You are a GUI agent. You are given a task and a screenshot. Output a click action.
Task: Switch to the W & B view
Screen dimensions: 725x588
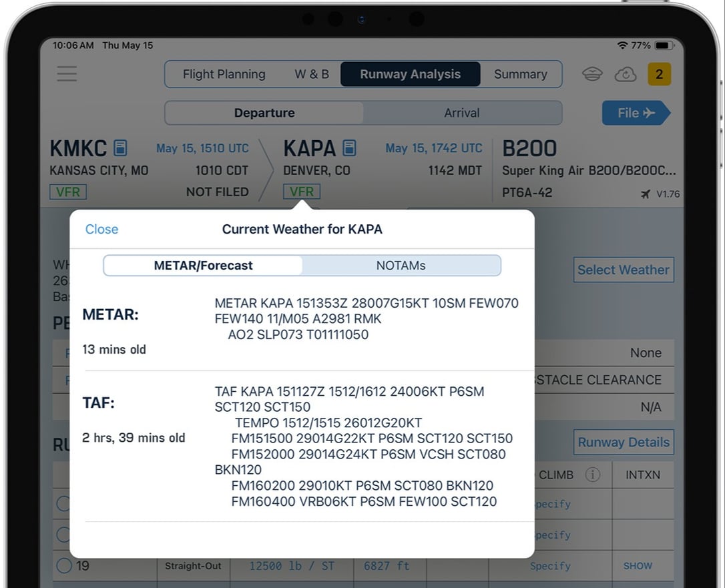pyautogui.click(x=311, y=74)
